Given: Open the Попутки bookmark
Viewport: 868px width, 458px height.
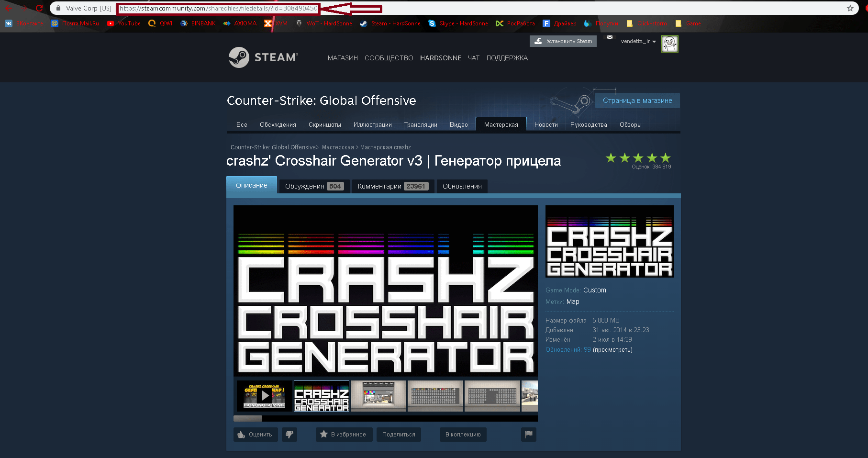Looking at the screenshot, I should (601, 23).
